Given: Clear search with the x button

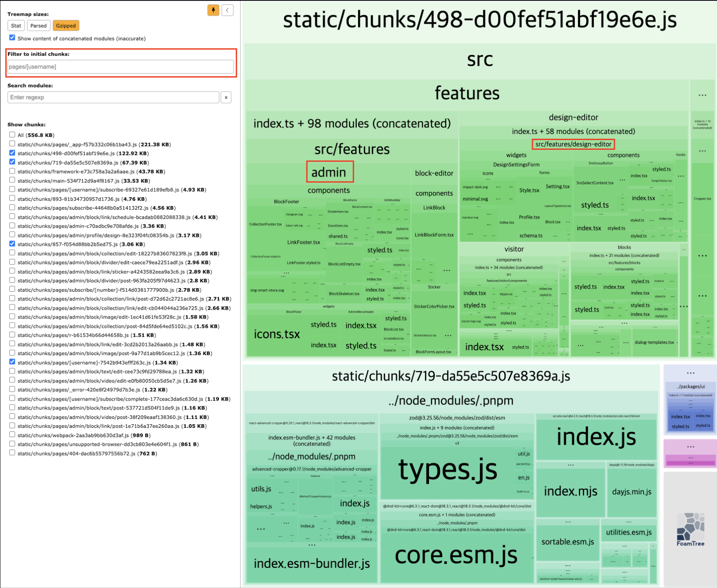Looking at the screenshot, I should click(226, 97).
